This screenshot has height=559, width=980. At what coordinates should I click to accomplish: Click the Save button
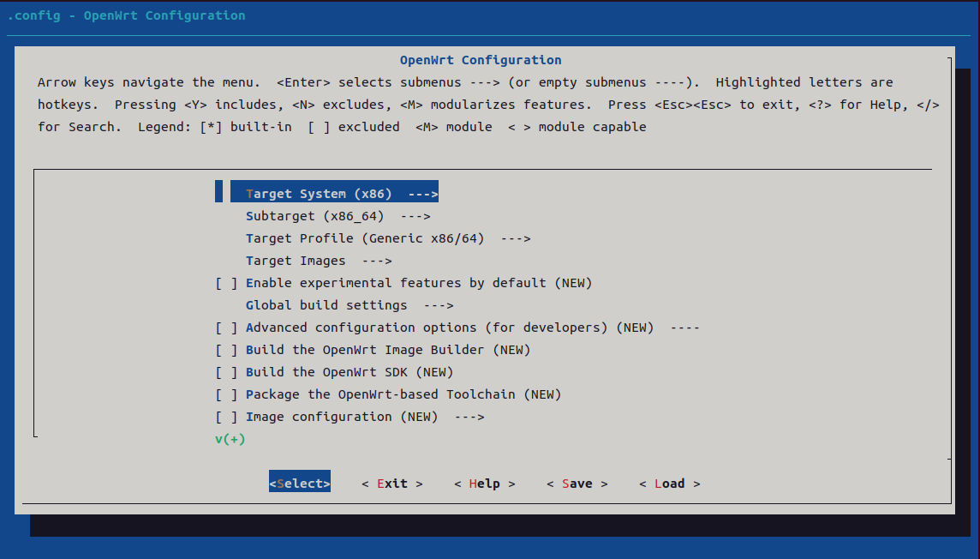click(x=577, y=484)
